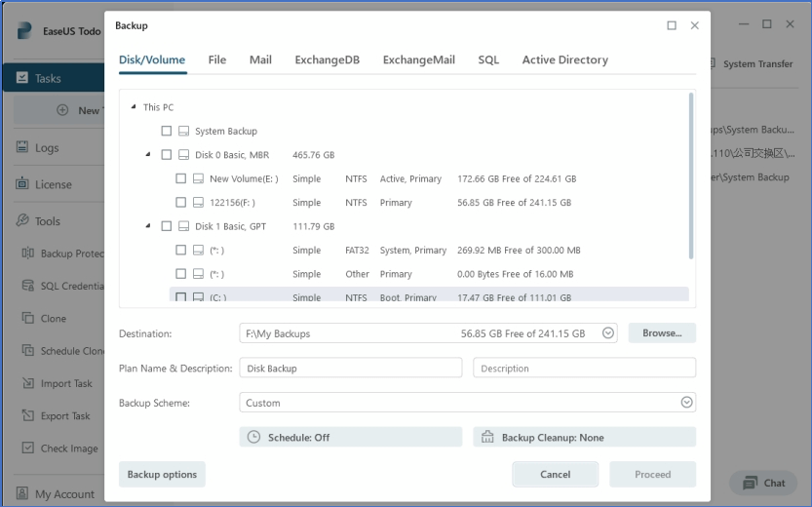Image resolution: width=812 pixels, height=507 pixels.
Task: Switch to the File tab
Action: click(x=217, y=59)
